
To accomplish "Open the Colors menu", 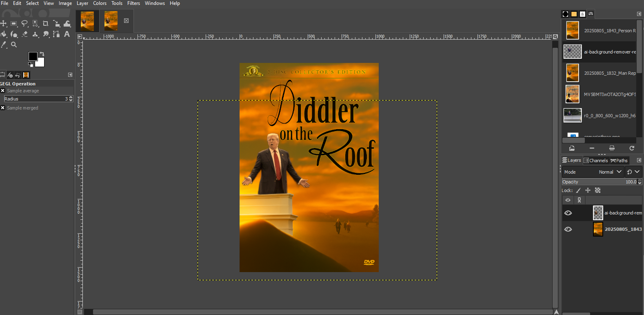I will coord(100,3).
